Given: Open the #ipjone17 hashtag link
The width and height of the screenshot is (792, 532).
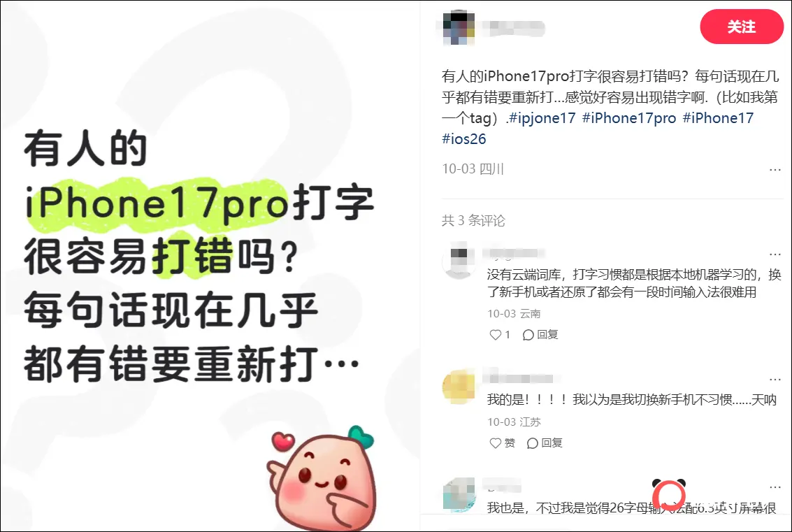Looking at the screenshot, I should click(542, 118).
